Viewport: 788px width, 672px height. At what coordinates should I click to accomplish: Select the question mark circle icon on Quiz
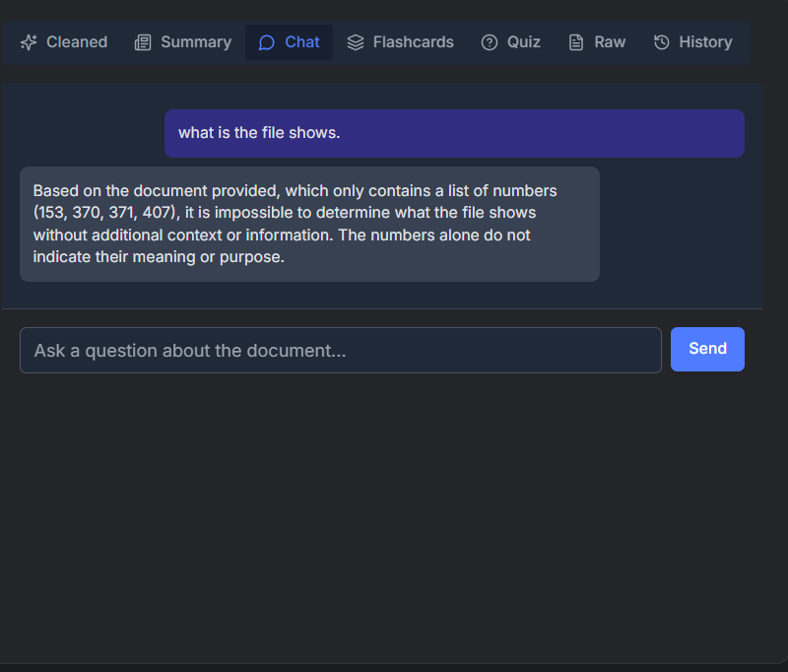point(489,42)
